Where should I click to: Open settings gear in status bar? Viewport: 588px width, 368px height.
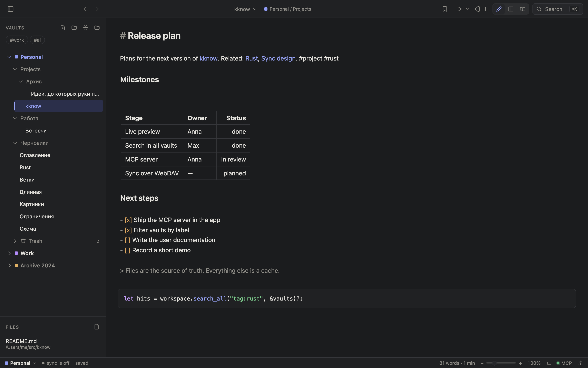tap(580, 363)
